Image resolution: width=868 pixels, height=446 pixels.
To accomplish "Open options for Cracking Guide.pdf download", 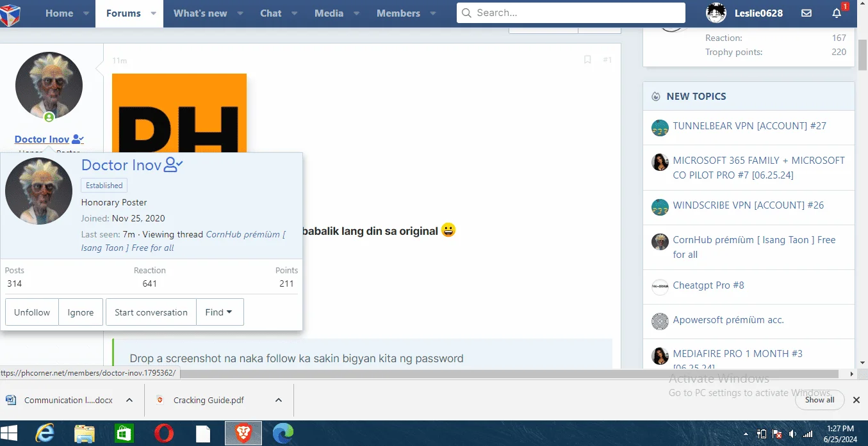I will [279, 400].
